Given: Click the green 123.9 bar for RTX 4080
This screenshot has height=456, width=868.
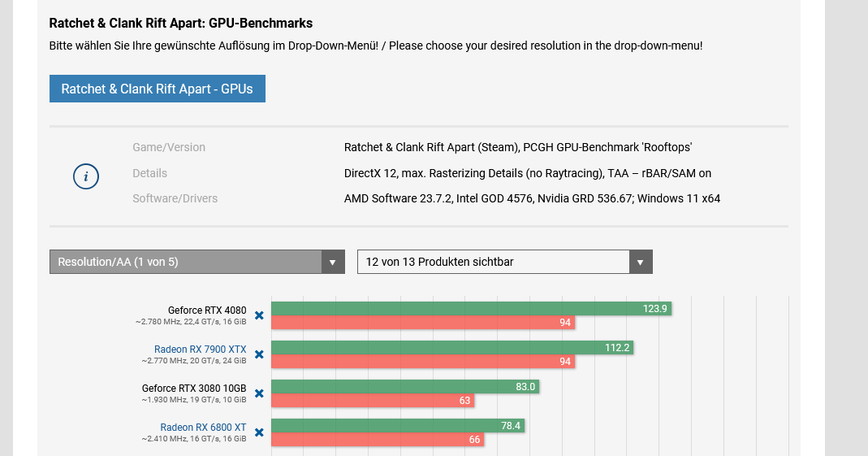Looking at the screenshot, I should (x=471, y=309).
